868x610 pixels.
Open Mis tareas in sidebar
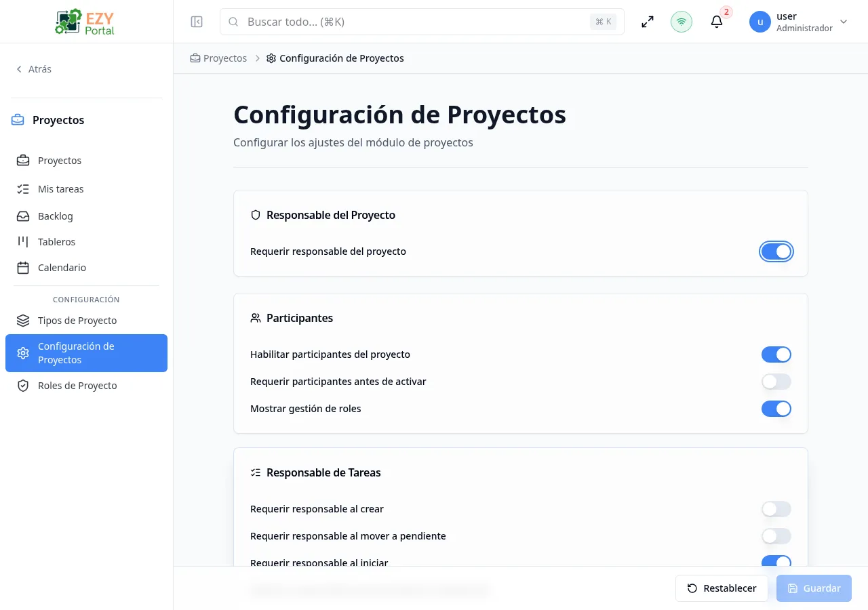86,189
